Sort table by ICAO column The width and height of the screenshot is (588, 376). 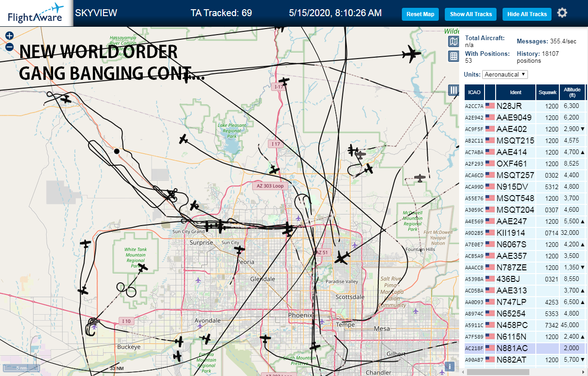pos(474,92)
